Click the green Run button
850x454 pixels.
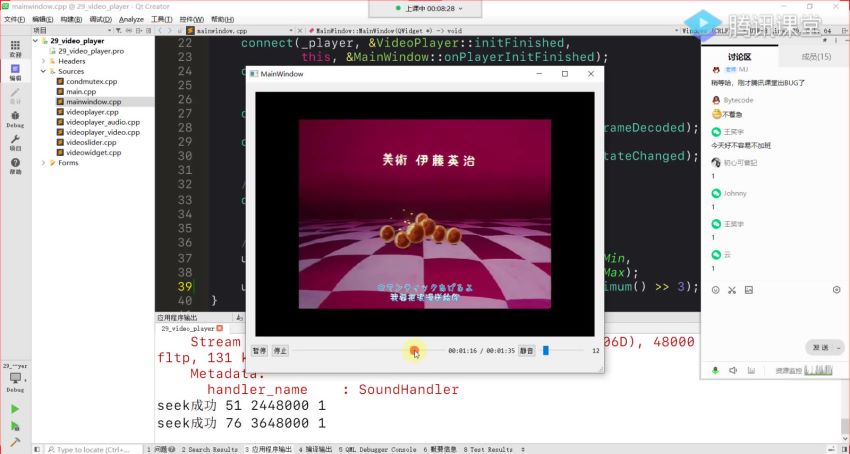(15, 408)
